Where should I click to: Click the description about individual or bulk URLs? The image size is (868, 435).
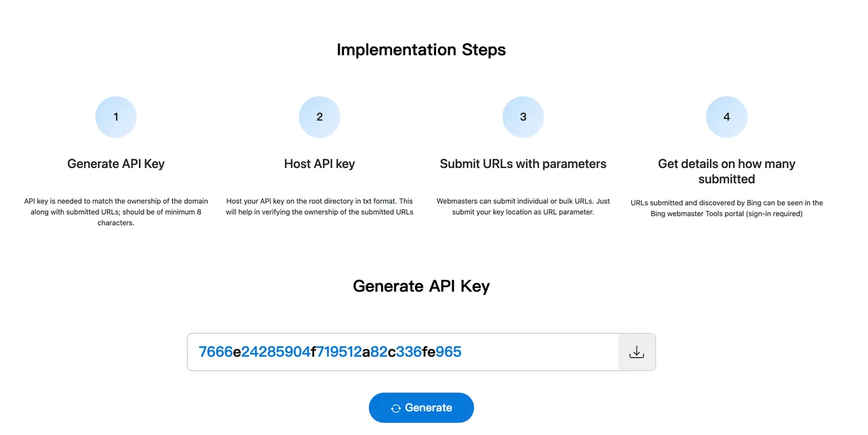tap(523, 207)
